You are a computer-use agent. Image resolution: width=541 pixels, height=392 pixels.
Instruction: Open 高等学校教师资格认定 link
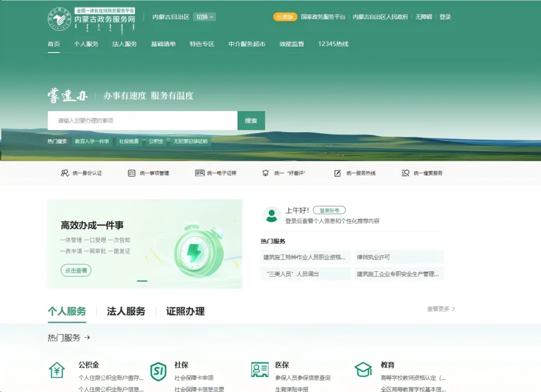pyautogui.click(x=413, y=378)
